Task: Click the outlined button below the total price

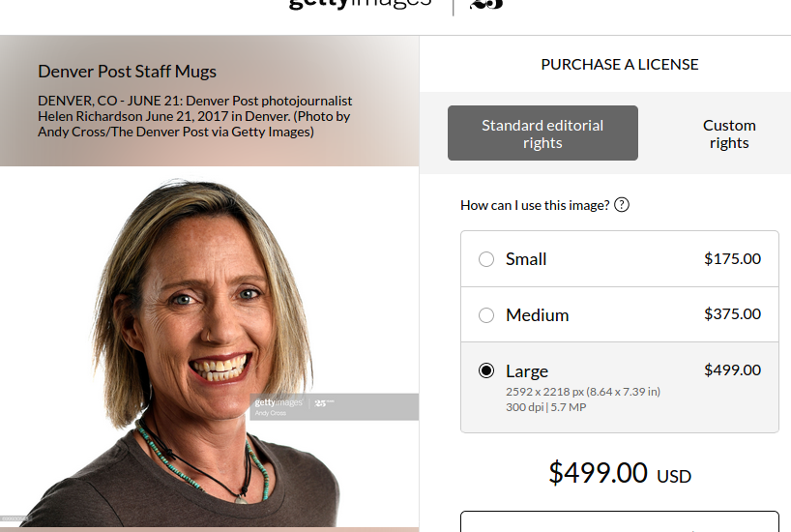Action: (620, 521)
